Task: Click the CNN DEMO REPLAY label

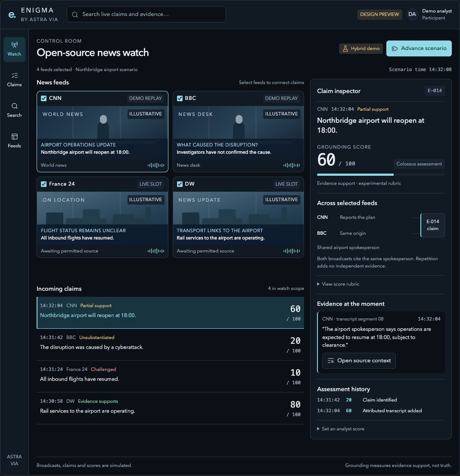Action: [x=146, y=98]
